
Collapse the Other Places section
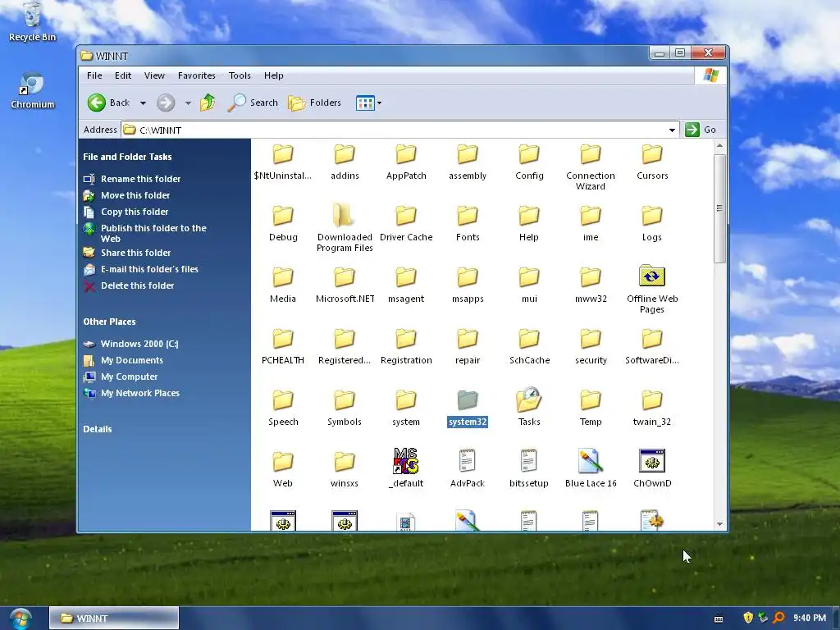click(109, 322)
